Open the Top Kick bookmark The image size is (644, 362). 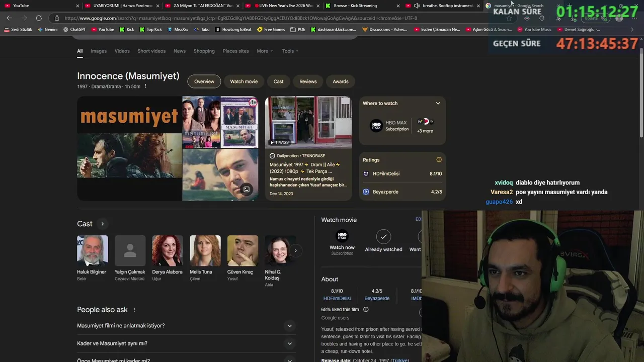point(150,30)
